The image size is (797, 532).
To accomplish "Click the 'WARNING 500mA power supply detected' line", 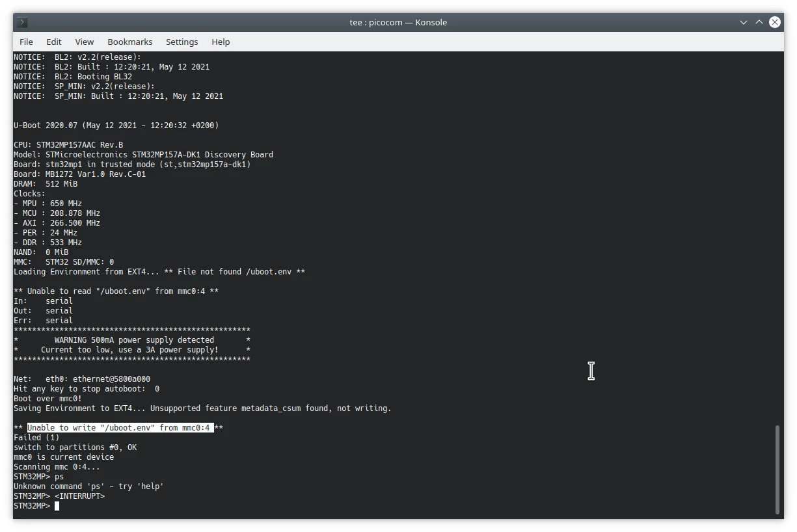I will tap(132, 340).
